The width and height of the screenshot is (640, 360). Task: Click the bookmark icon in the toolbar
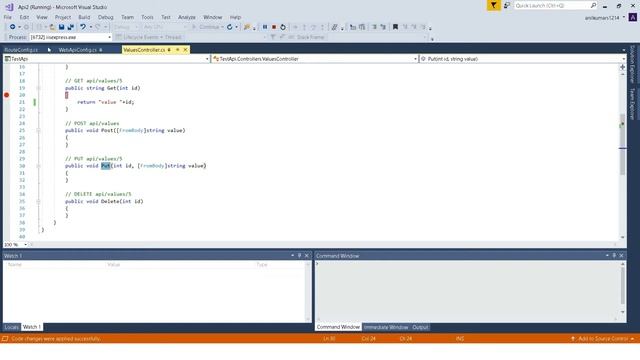(395, 27)
